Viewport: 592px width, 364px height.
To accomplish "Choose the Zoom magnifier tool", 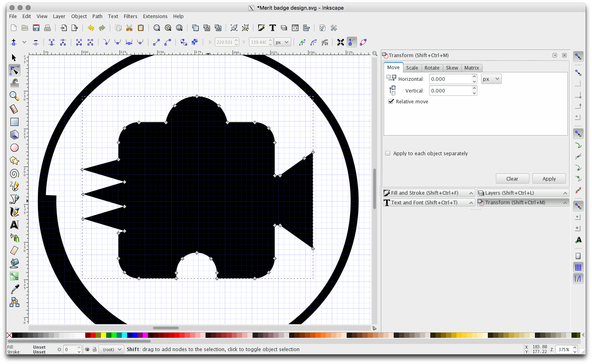I will (14, 96).
